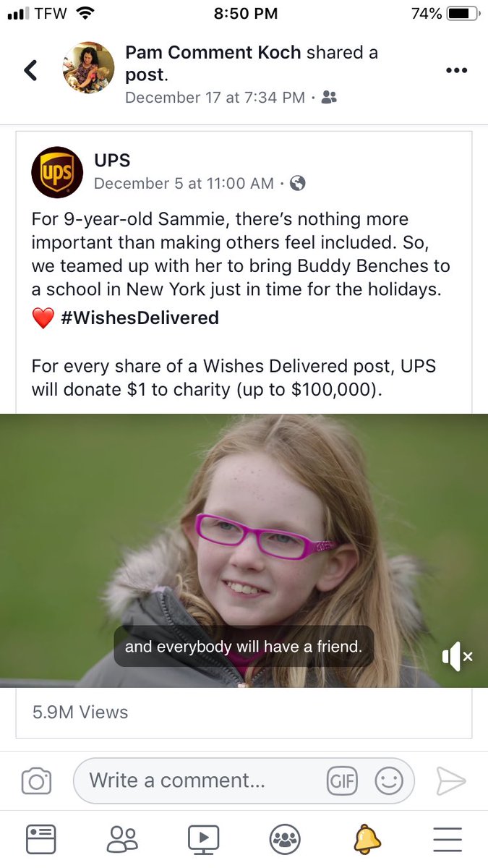Tap the friends audience icon by the share date
The width and height of the screenshot is (488, 868).
pos(329,97)
